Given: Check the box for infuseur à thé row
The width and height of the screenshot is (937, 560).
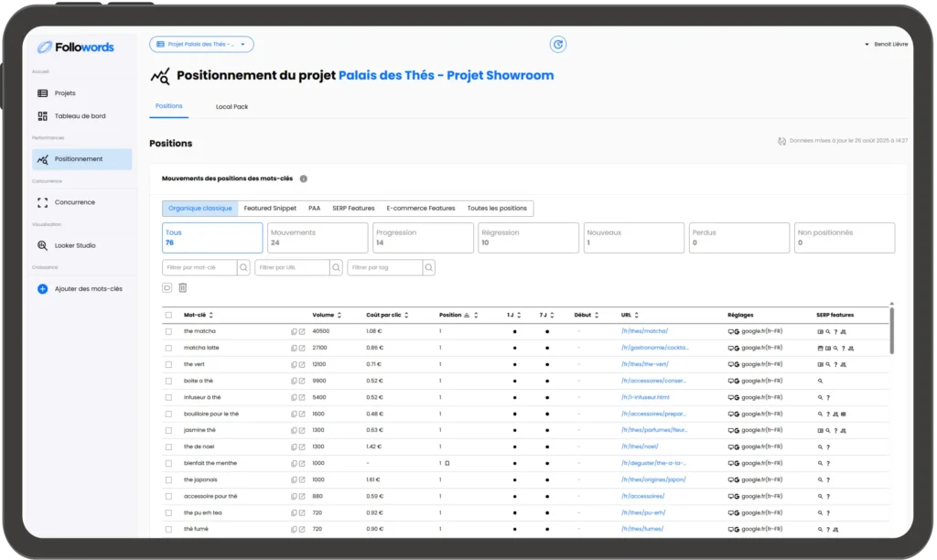Looking at the screenshot, I should pyautogui.click(x=168, y=397).
